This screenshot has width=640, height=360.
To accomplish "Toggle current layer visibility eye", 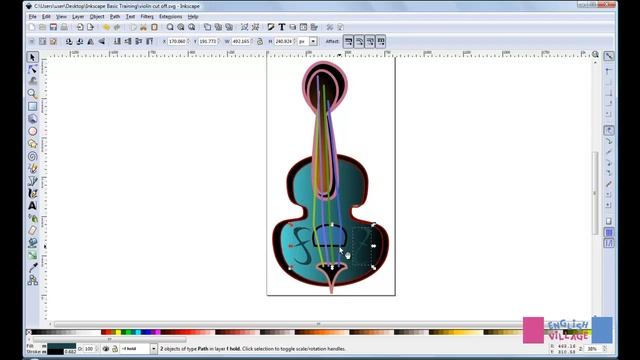I will coord(106,349).
